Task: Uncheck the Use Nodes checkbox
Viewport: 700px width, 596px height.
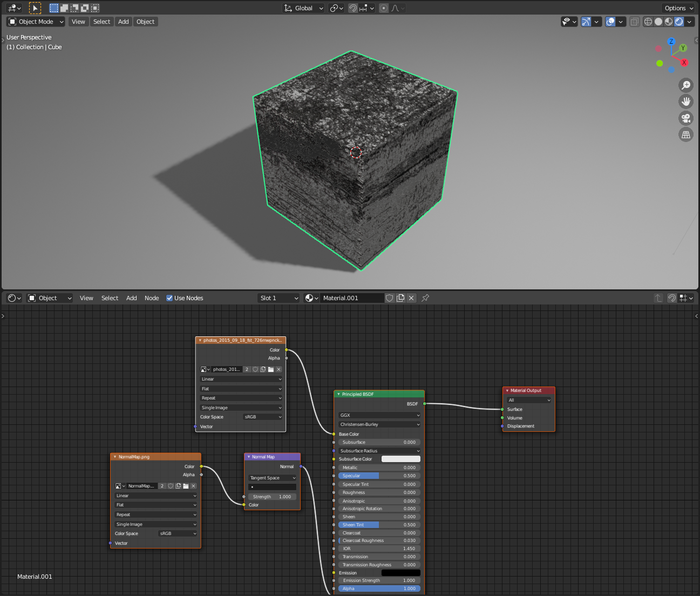Action: [x=169, y=297]
